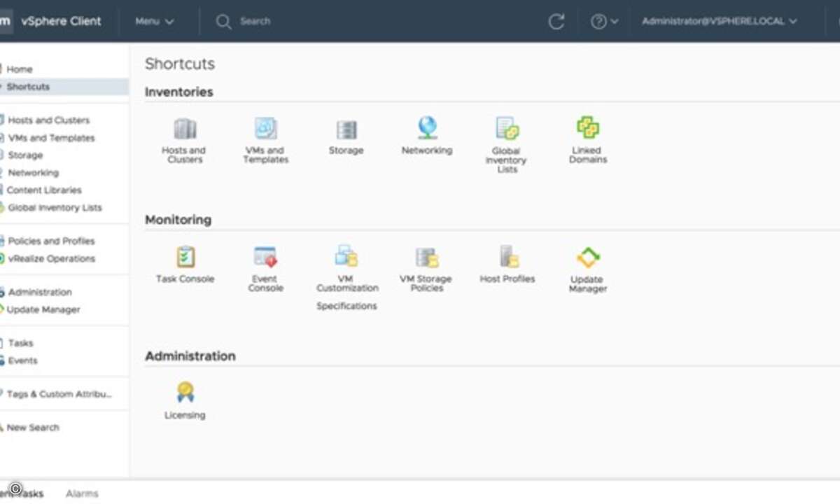Open the Linked Domains shortcut icon

pyautogui.click(x=588, y=129)
